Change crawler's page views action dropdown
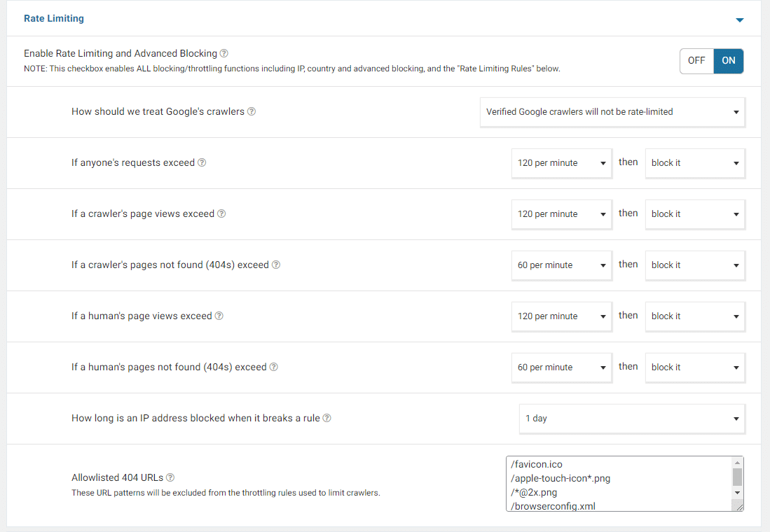The image size is (770, 532). click(695, 214)
